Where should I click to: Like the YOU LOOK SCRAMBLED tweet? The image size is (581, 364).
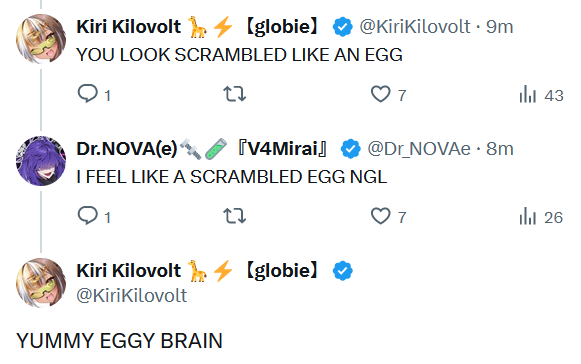point(389,94)
